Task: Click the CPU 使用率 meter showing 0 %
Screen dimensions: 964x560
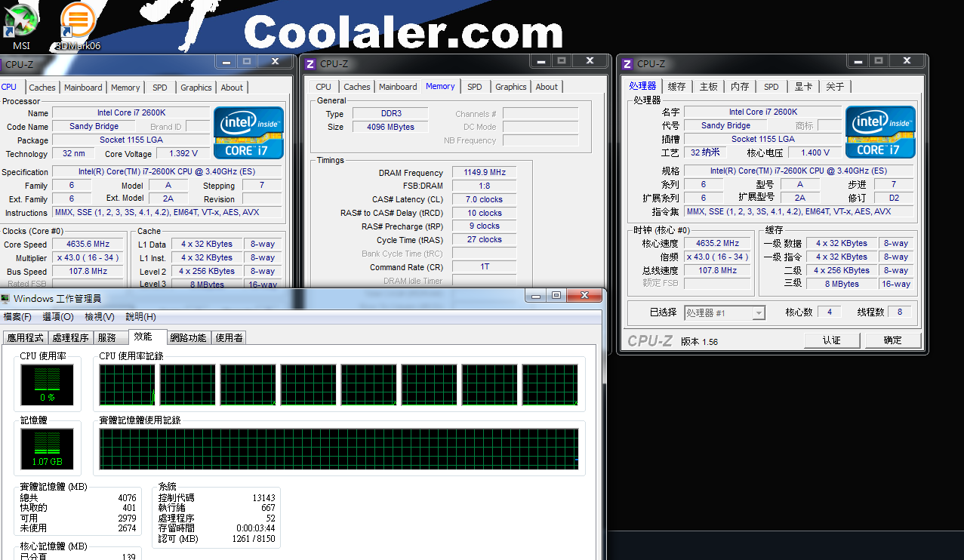Action: (47, 385)
